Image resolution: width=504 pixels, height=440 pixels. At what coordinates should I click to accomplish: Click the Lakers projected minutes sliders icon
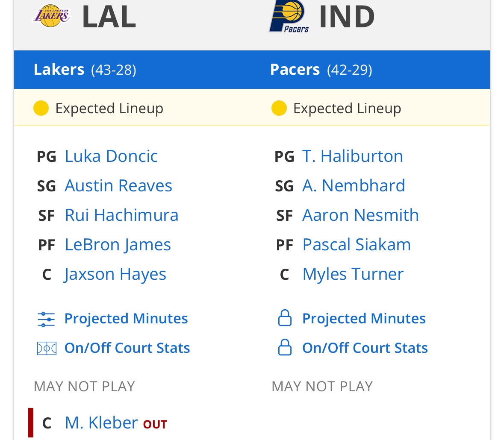click(46, 319)
